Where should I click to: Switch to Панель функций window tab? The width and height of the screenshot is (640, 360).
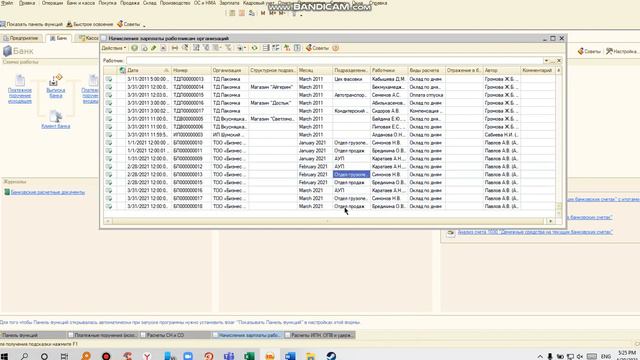point(33,335)
